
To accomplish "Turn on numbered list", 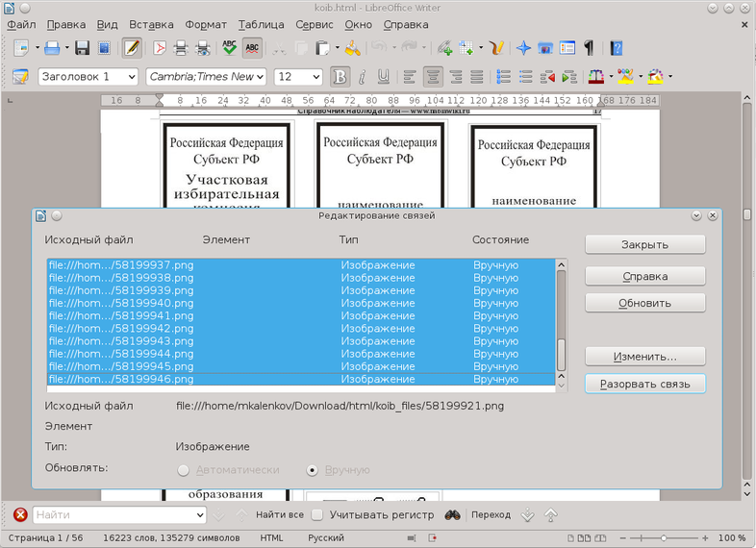I will [x=504, y=76].
